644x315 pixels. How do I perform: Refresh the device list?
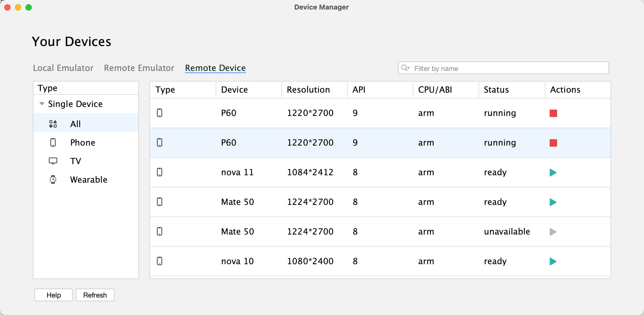coord(95,295)
